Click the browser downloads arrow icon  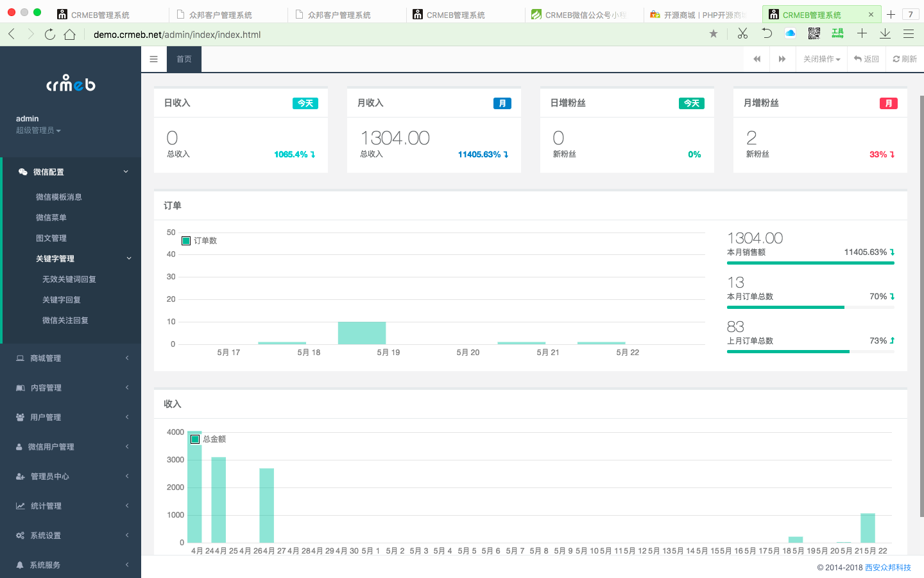[885, 33]
